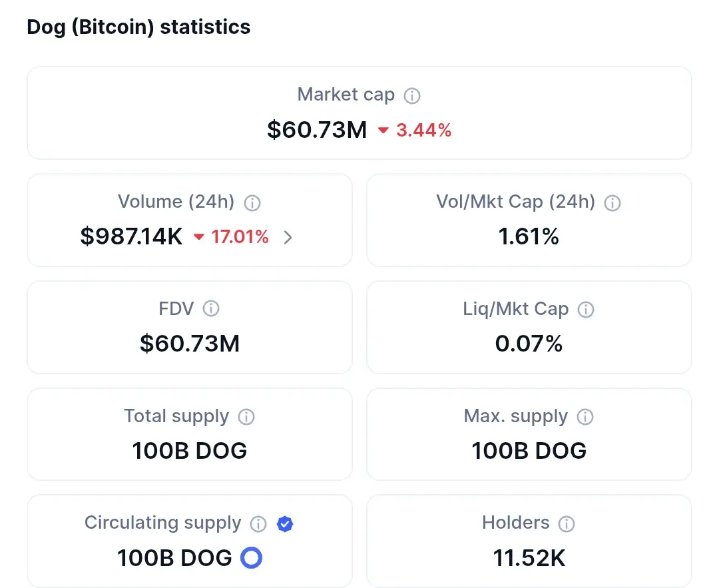Click the 0.07% Liq/Mkt Cap value

[x=529, y=344]
